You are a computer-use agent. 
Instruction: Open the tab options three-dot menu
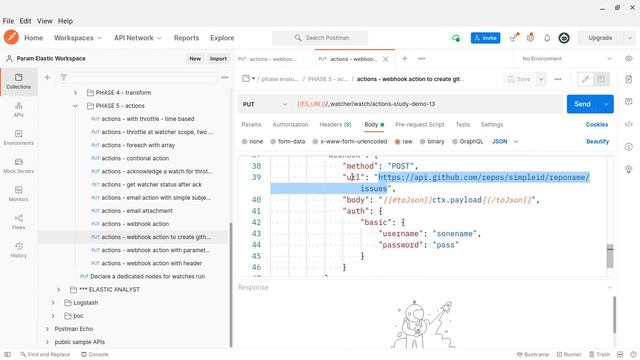click(x=422, y=59)
